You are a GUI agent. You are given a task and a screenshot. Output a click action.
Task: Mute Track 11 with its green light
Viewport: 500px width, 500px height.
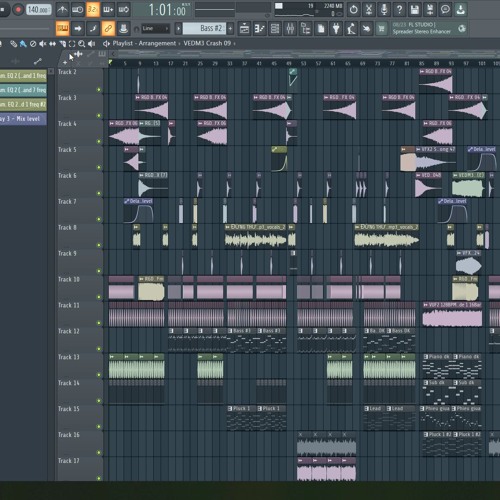pos(99,323)
